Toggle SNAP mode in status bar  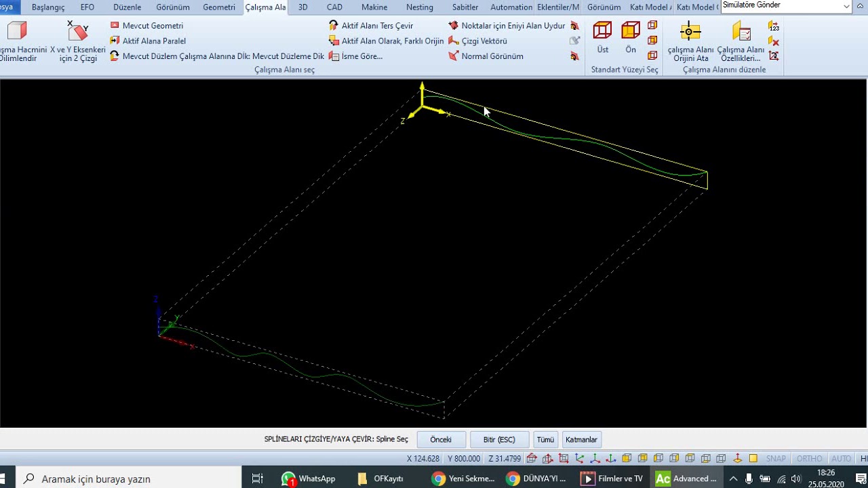pos(776,459)
